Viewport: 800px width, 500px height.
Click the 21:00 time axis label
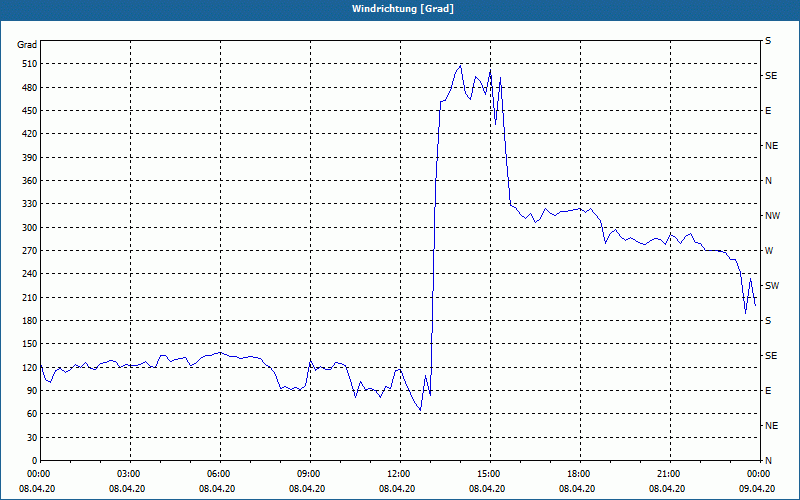(667, 474)
